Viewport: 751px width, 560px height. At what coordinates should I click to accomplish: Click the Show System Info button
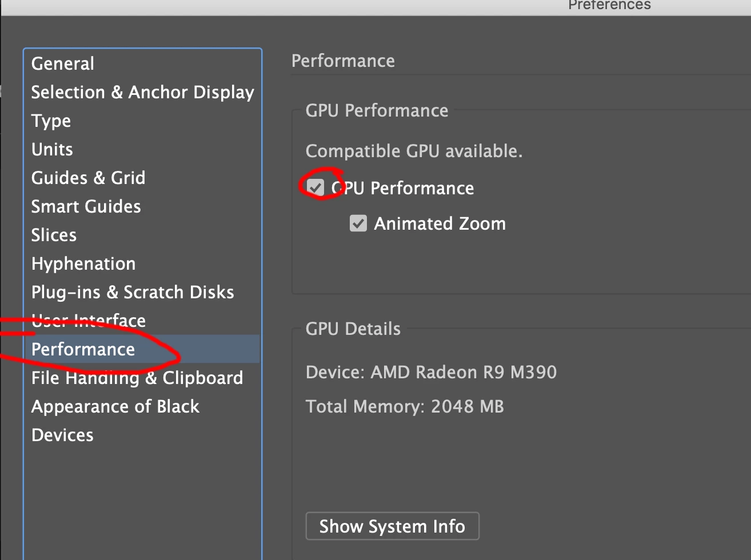coord(392,526)
